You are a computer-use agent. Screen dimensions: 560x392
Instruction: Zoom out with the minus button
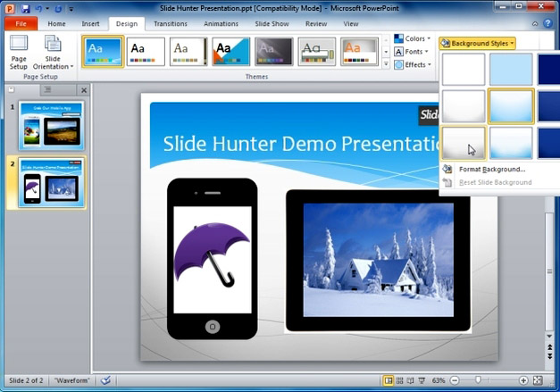[x=455, y=380]
